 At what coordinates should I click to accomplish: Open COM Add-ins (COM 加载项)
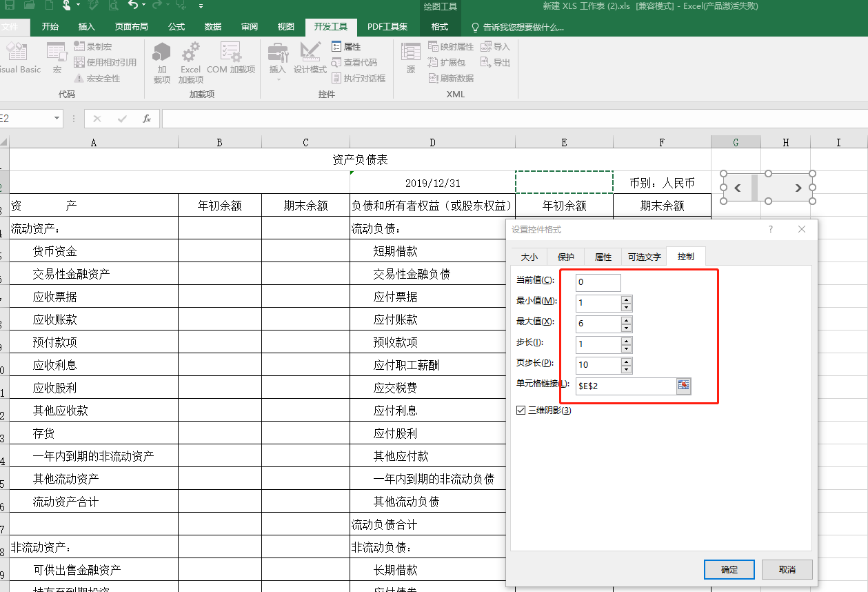(231, 58)
